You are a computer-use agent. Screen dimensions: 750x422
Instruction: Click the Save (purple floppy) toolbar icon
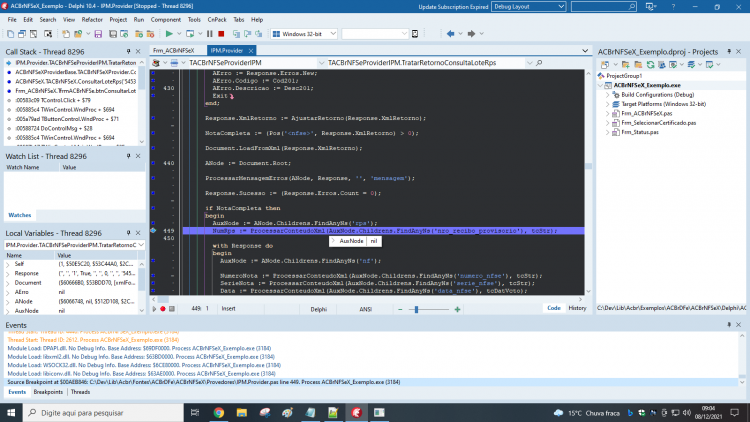(98, 34)
